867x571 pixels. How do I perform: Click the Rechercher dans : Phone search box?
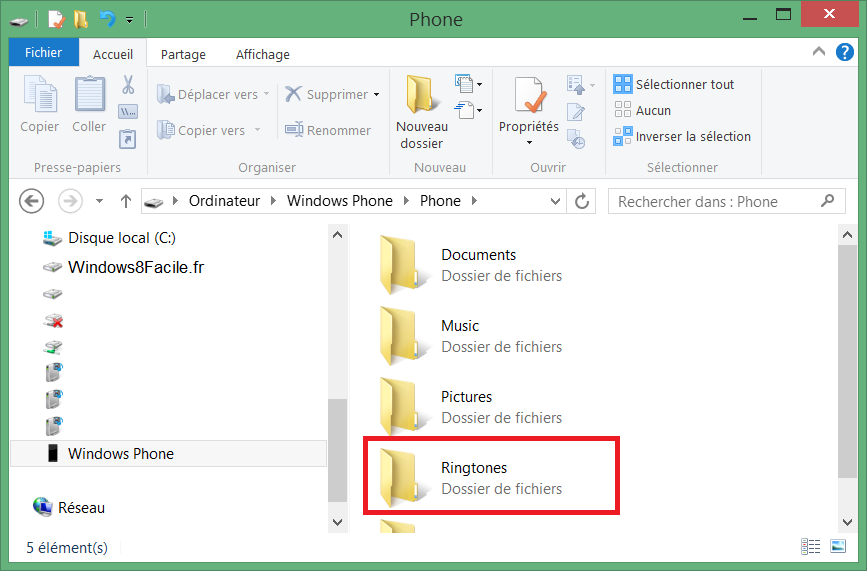(727, 201)
